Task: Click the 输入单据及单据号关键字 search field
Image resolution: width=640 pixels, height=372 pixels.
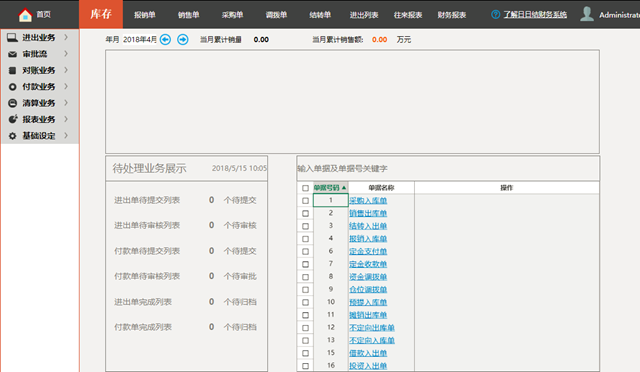Action: click(448, 168)
